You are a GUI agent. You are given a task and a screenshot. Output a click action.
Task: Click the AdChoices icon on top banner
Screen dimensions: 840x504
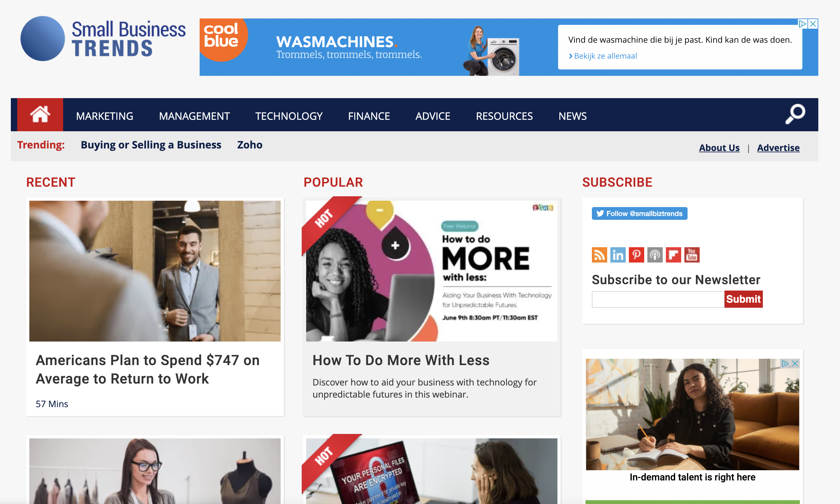pyautogui.click(x=803, y=24)
